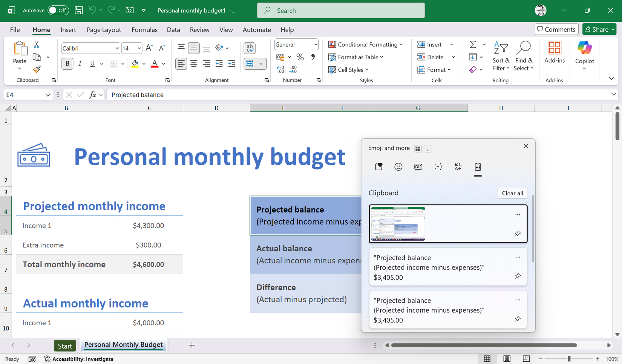The image size is (622, 364).
Task: Open the Symbols tab in emoji panel
Action: click(x=458, y=167)
